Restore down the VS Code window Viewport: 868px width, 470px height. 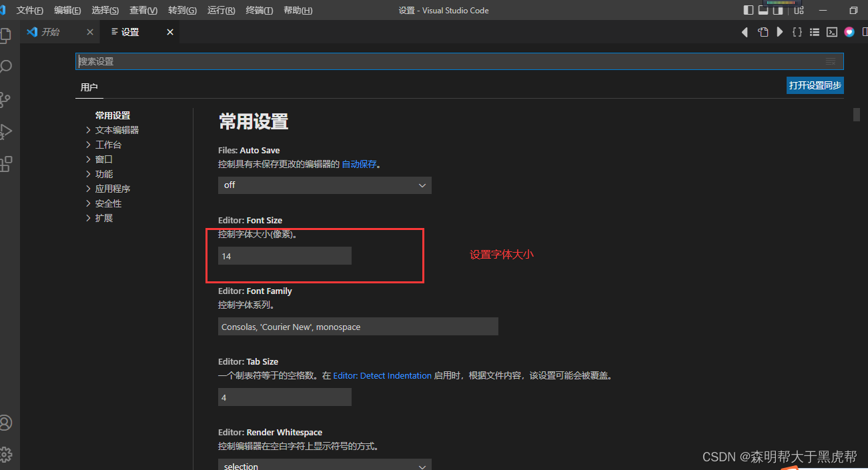pos(853,10)
